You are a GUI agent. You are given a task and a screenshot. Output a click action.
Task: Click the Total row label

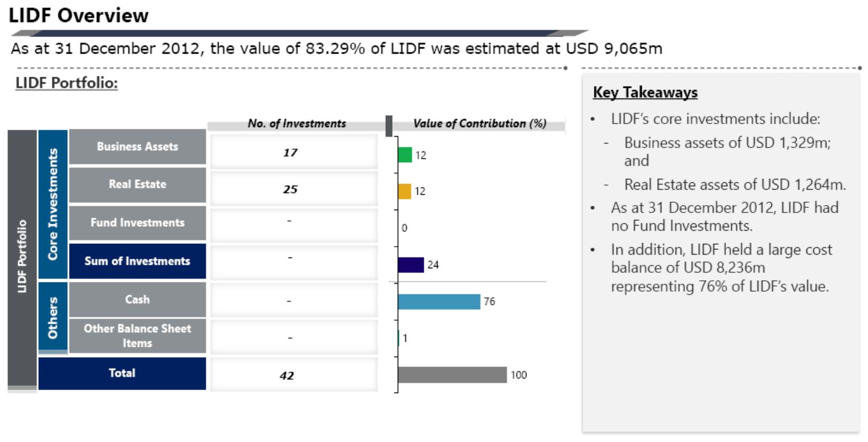coord(122,373)
